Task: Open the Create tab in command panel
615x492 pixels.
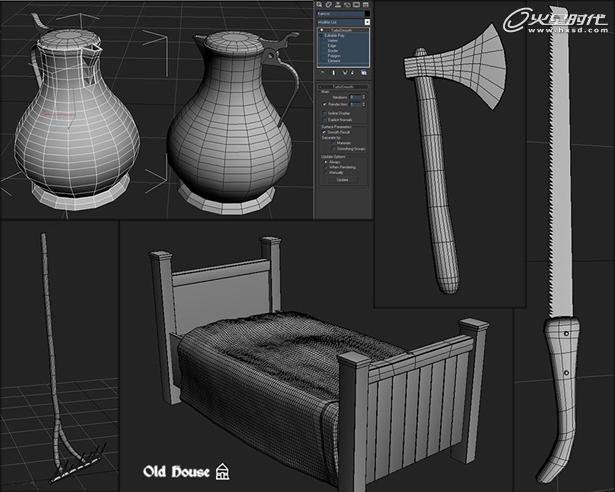Action: (x=319, y=5)
